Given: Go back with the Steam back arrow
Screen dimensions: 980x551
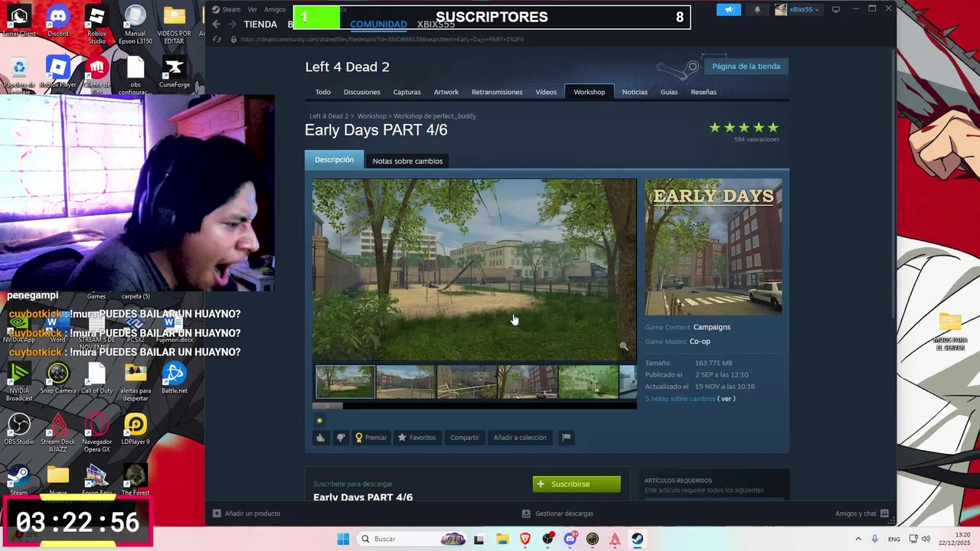Looking at the screenshot, I should pyautogui.click(x=217, y=24).
